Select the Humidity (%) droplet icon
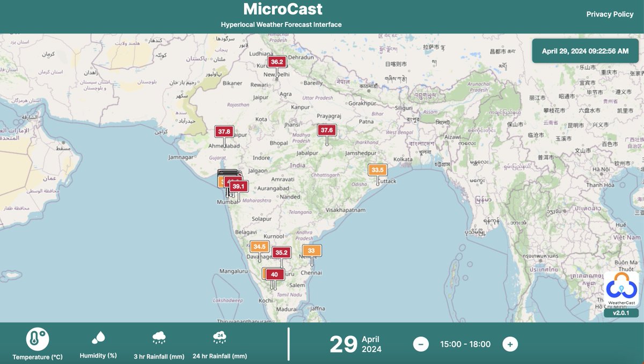The height and width of the screenshot is (364, 644). pyautogui.click(x=98, y=337)
